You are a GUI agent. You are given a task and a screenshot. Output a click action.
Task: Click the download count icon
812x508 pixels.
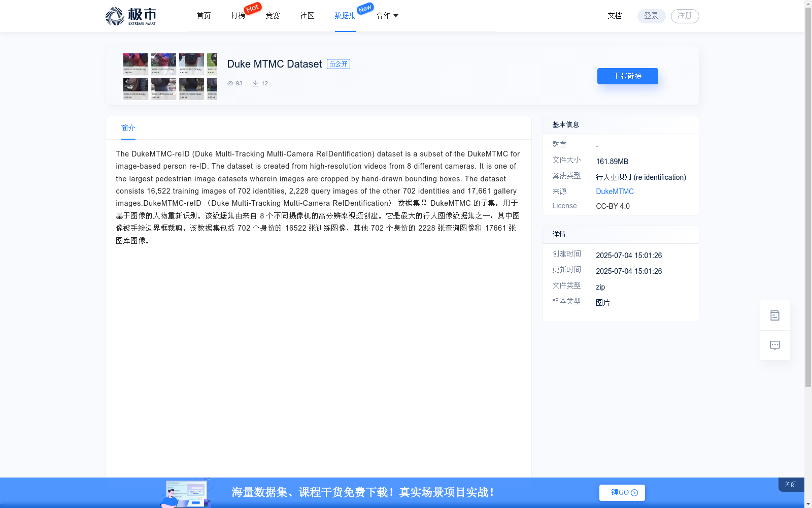pyautogui.click(x=256, y=83)
